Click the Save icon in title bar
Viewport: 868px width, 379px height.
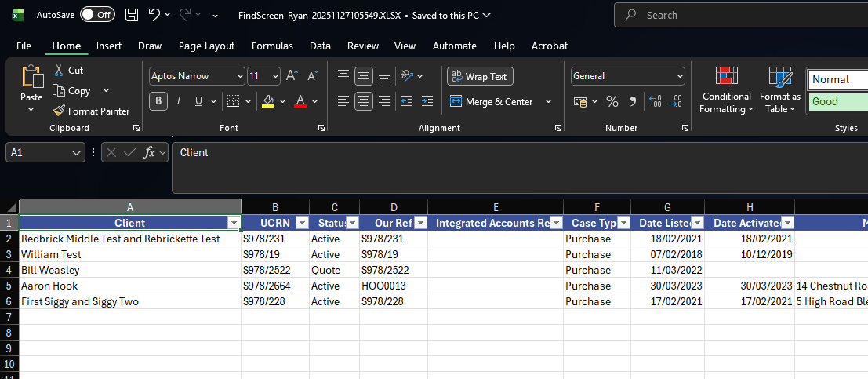132,15
